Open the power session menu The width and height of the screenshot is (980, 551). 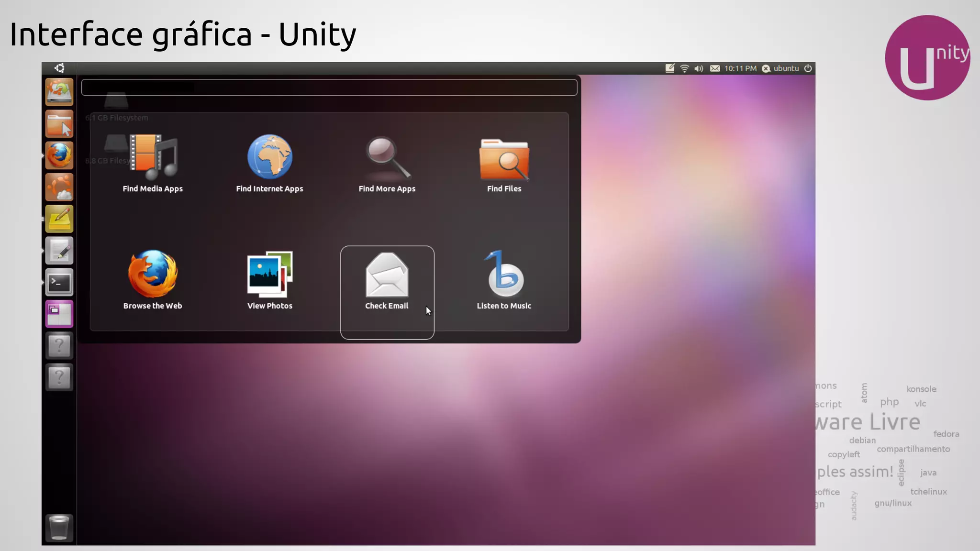tap(808, 68)
